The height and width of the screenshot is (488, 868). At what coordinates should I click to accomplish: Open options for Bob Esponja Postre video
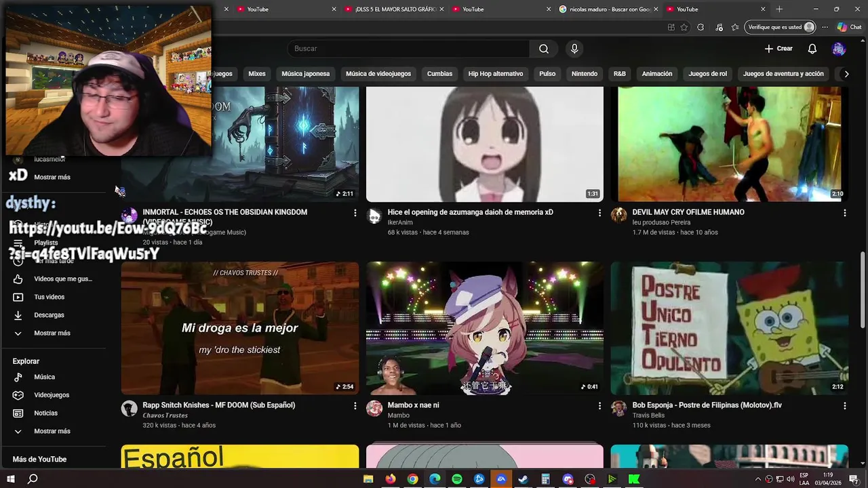(844, 406)
